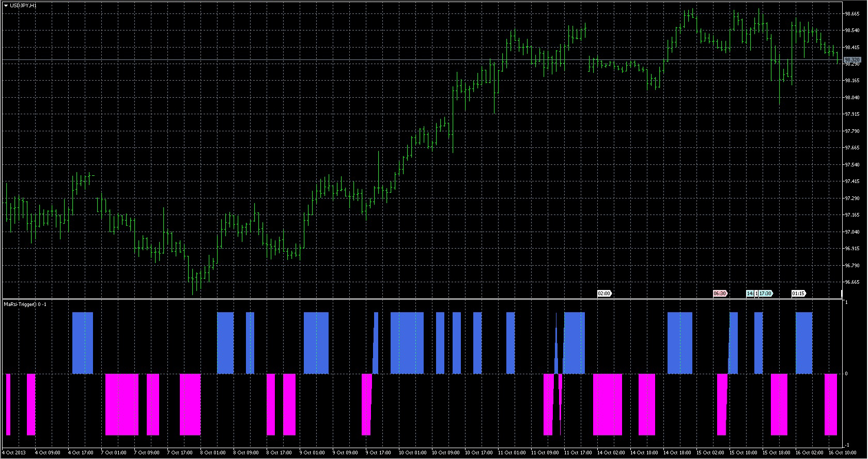868x459 pixels.
Task: Click the 96.790 price label
Action: pos(852,266)
